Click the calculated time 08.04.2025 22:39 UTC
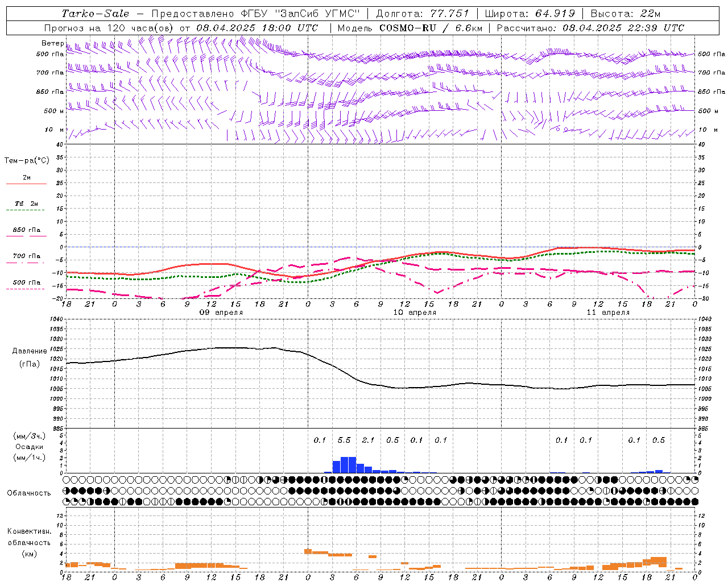 coord(623,28)
